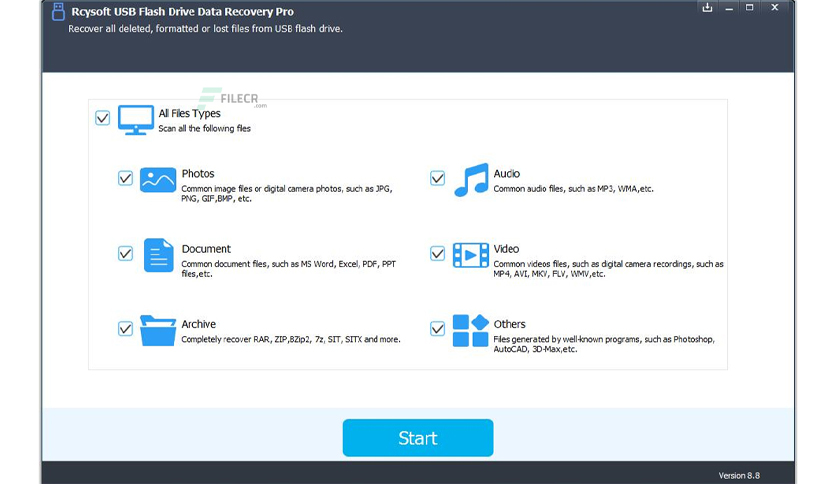Image resolution: width=836 pixels, height=484 pixels.
Task: Toggle the Audio checkbox
Action: pyautogui.click(x=437, y=178)
